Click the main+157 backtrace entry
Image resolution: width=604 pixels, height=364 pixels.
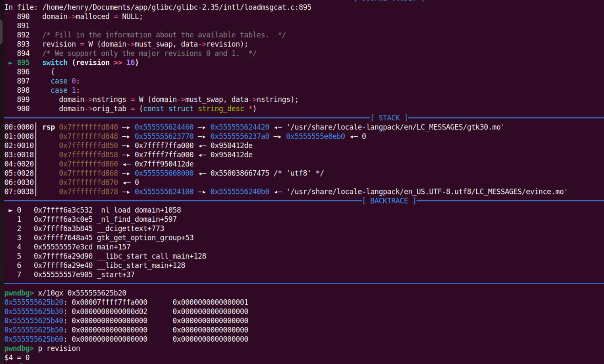(114, 247)
